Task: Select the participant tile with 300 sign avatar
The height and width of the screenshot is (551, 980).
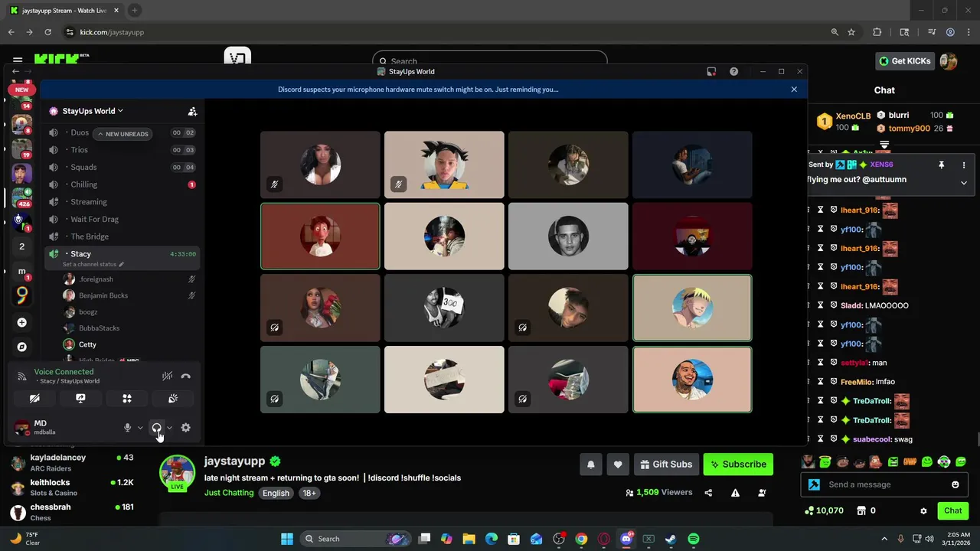Action: [x=444, y=308]
